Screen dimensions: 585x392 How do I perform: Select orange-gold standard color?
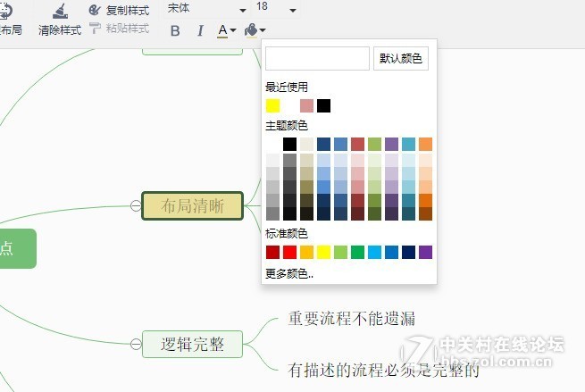pyautogui.click(x=306, y=252)
